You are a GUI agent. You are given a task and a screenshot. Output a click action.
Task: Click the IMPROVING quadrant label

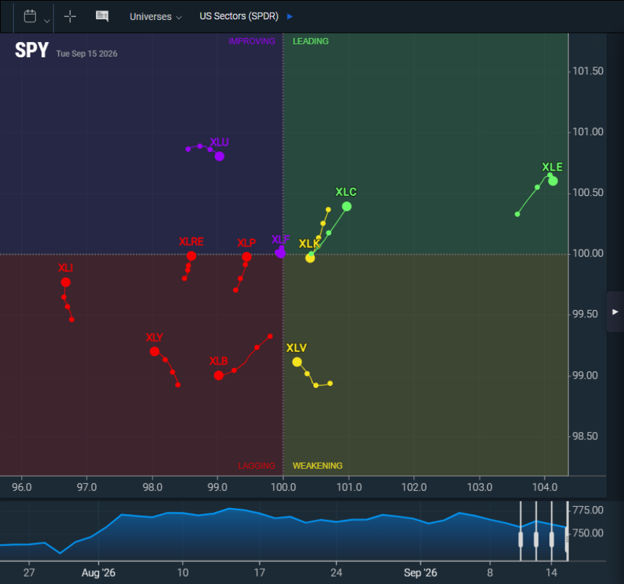(252, 41)
